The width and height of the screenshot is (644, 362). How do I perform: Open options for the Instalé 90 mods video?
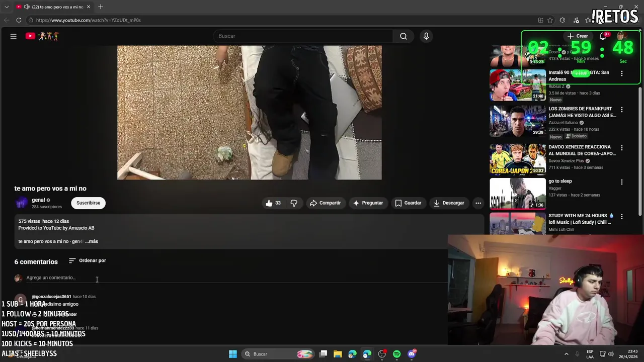tap(622, 73)
